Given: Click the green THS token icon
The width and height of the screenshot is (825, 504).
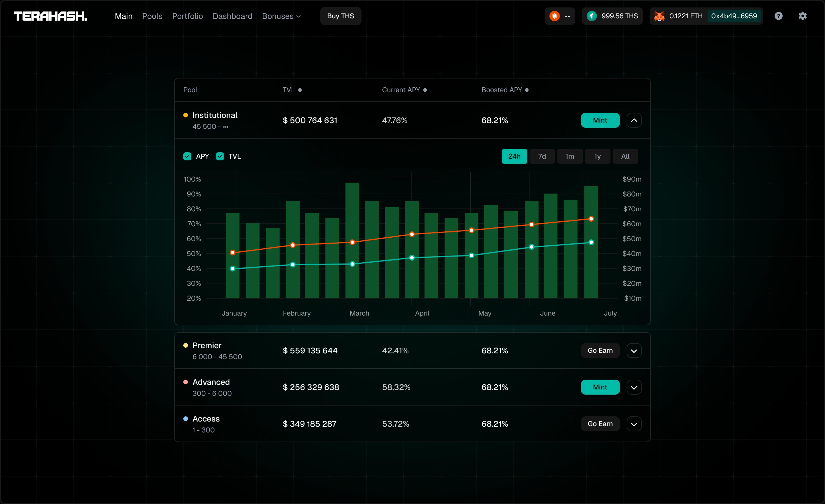Looking at the screenshot, I should point(592,16).
